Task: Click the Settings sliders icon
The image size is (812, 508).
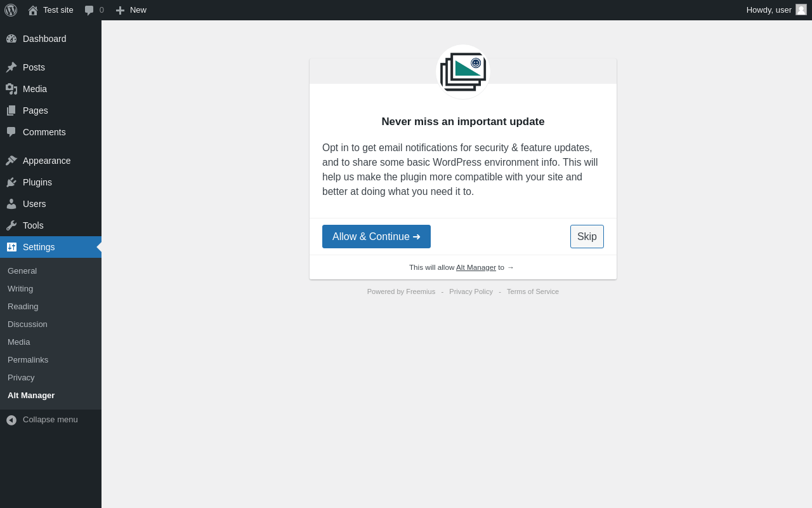Action: tap(11, 247)
